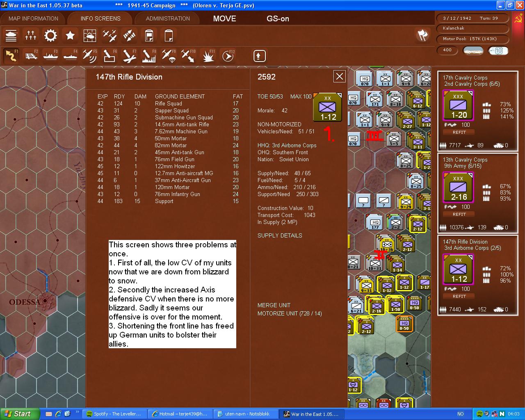Toggle the victory locations star icon

70,36
